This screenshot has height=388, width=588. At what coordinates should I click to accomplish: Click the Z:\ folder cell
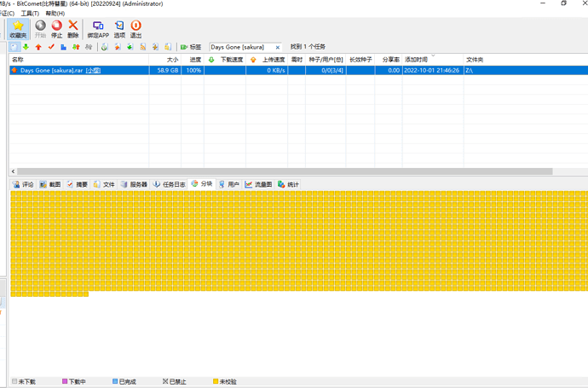pos(526,70)
